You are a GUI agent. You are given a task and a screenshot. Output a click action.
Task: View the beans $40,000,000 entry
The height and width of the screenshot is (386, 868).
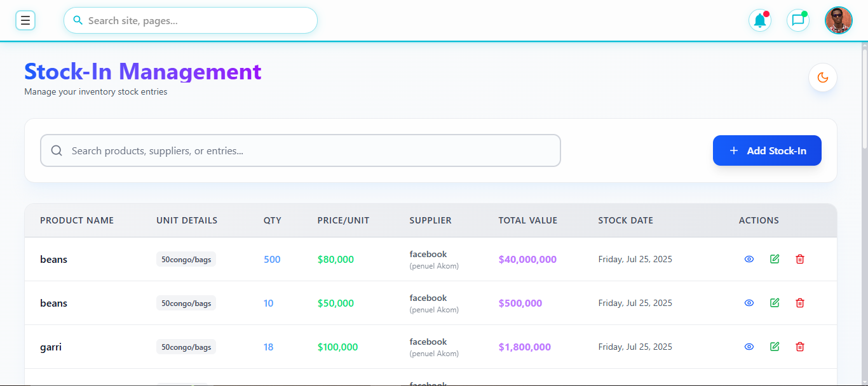749,259
